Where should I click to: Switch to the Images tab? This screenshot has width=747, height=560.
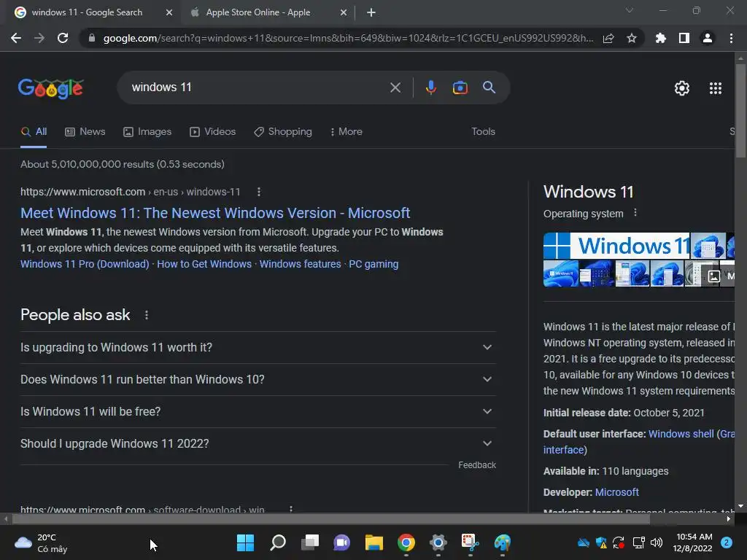click(x=147, y=132)
